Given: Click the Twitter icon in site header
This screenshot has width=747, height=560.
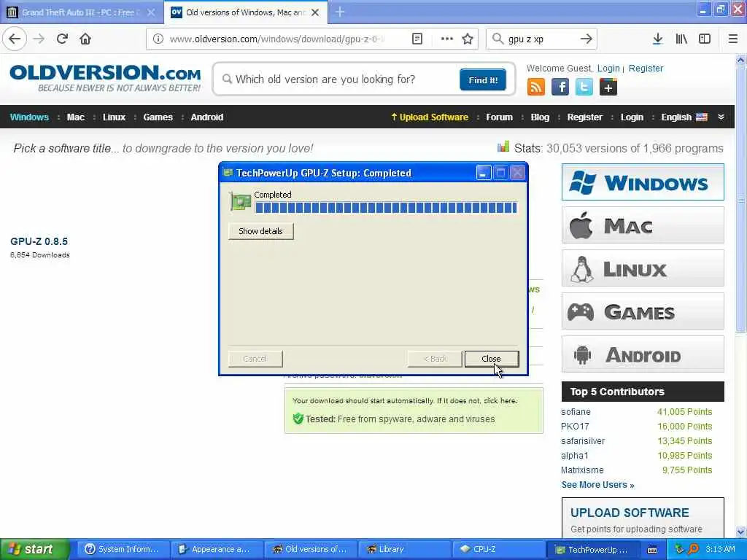Looking at the screenshot, I should pyautogui.click(x=584, y=87).
